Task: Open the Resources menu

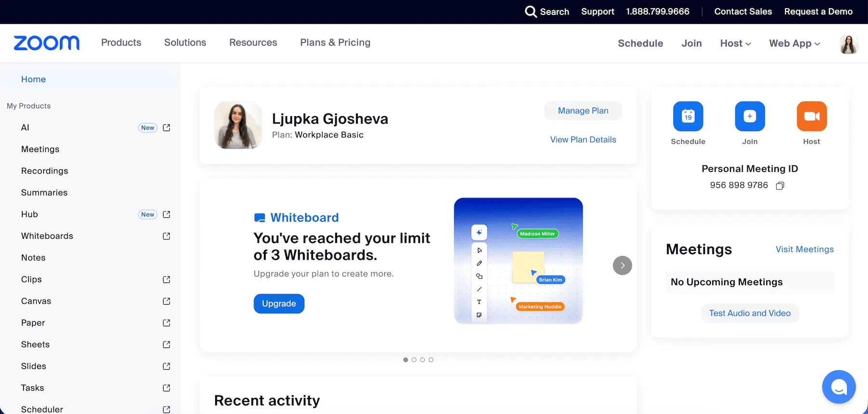Action: pos(253,42)
